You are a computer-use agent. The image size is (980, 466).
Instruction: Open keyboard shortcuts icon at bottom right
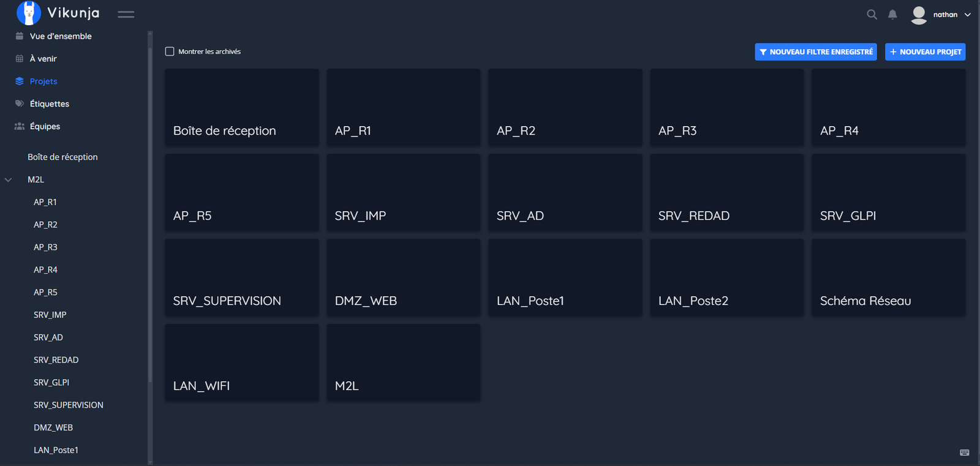tap(965, 453)
